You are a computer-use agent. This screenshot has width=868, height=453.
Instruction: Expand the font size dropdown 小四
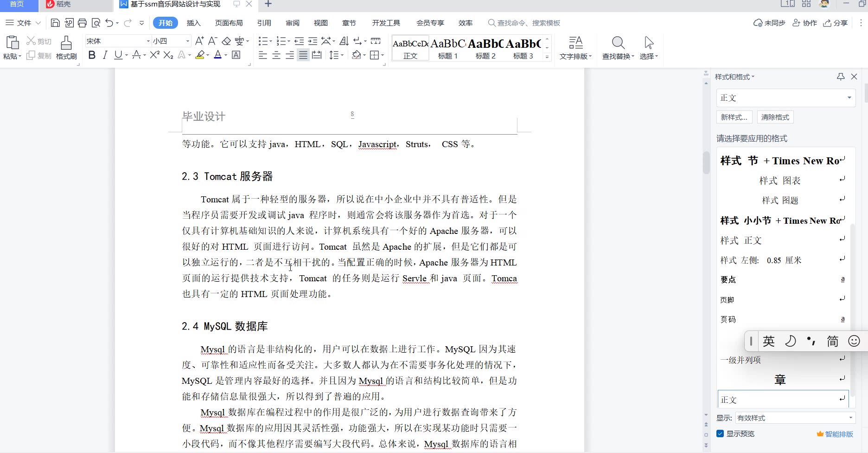pos(187,41)
